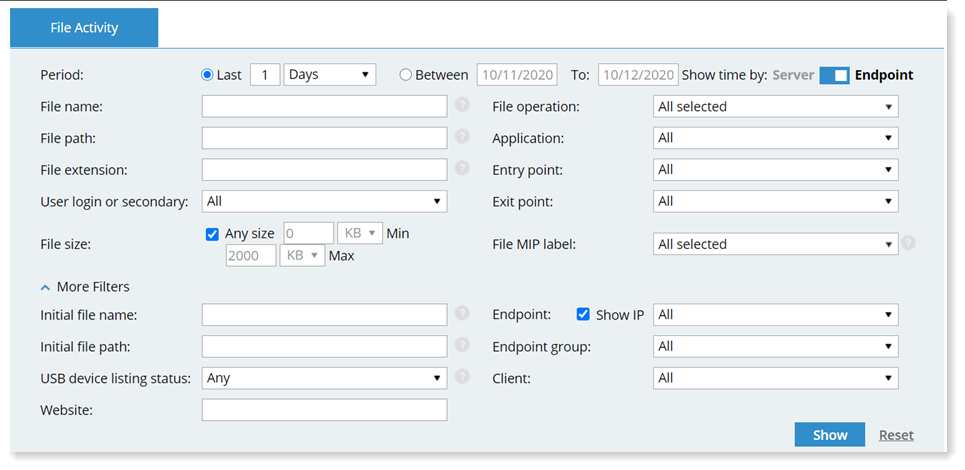Click the Reset link
The width and height of the screenshot is (965, 470).
click(x=896, y=435)
